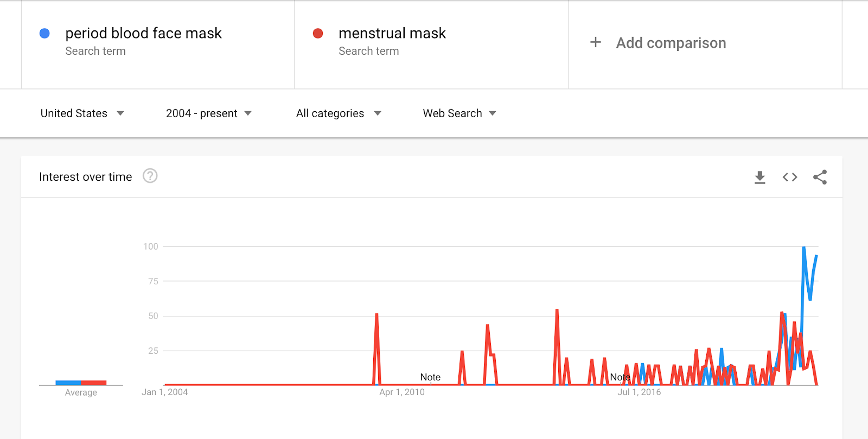Open the embed code view

pyautogui.click(x=790, y=177)
